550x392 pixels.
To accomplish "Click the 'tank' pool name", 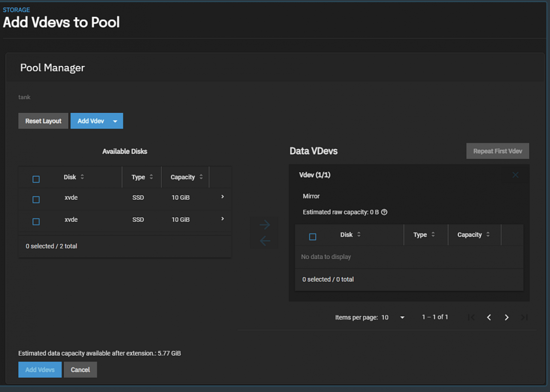I will click(x=24, y=97).
